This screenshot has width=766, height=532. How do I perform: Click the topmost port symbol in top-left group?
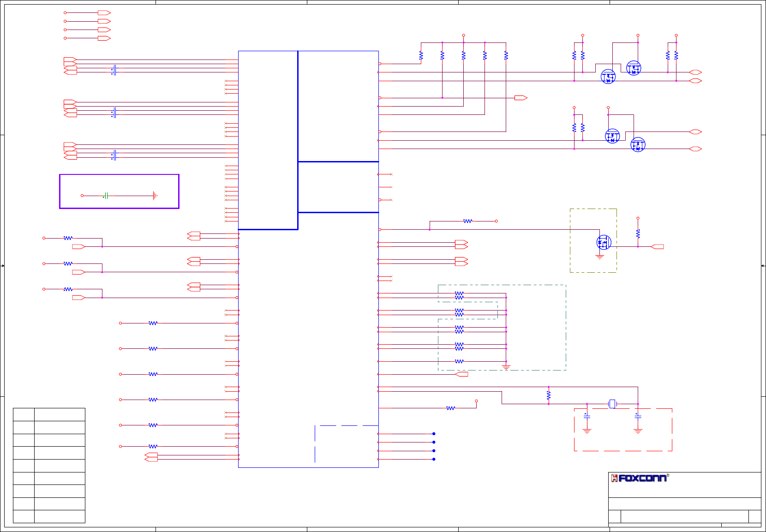[104, 13]
